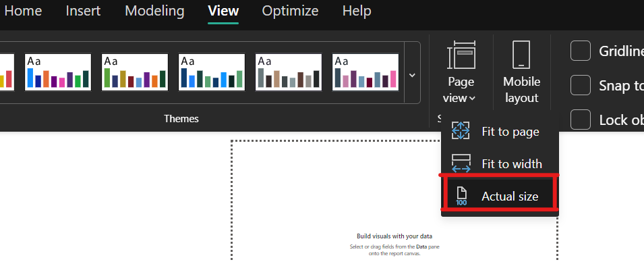The image size is (644, 262).
Task: Apply the gray and brown toned theme
Action: coord(289,72)
